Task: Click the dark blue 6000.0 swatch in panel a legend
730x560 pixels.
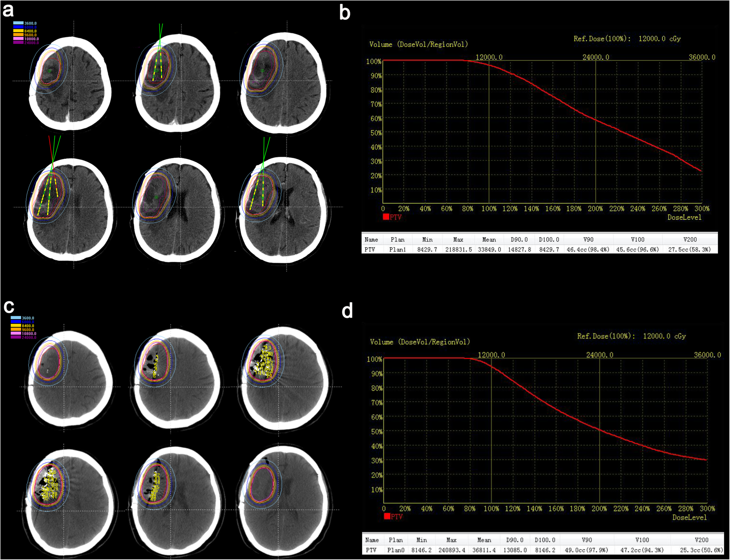Action: click(18, 27)
